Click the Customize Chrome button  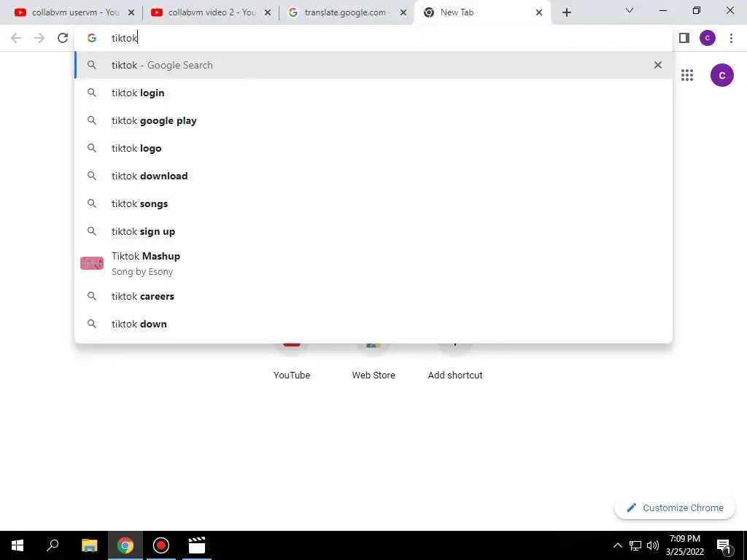pyautogui.click(x=675, y=507)
